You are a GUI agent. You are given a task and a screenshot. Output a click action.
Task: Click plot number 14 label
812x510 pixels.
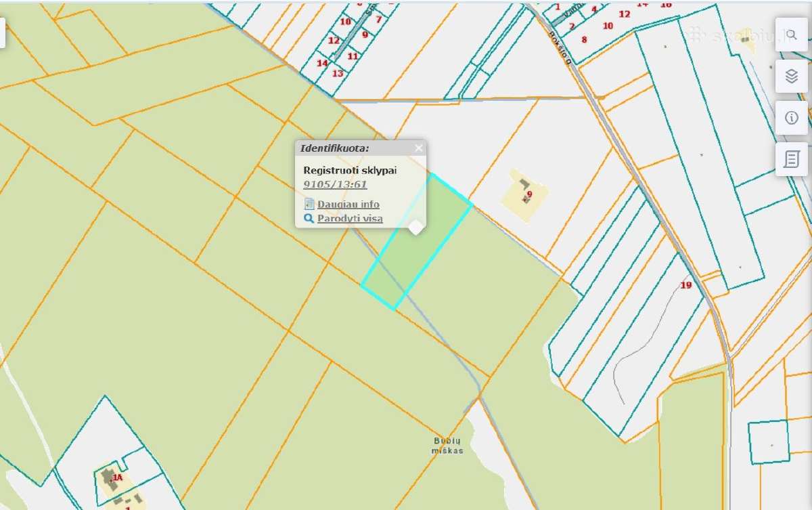pos(322,63)
